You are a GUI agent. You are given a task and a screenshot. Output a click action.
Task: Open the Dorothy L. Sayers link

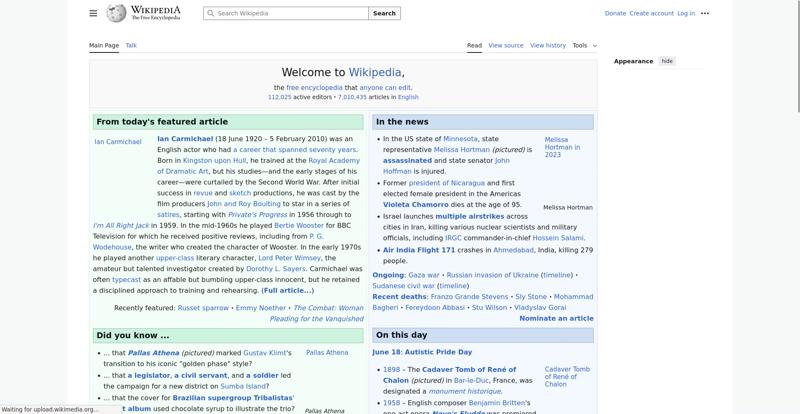point(276,269)
